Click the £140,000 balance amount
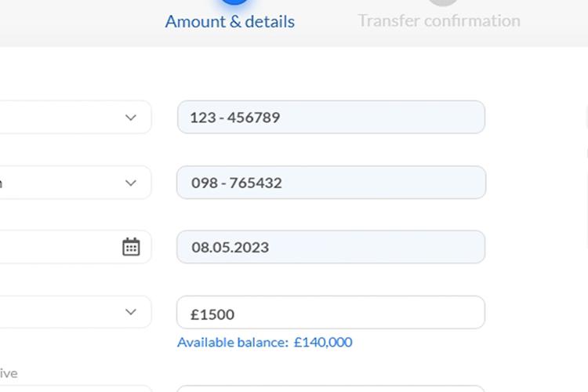The image size is (588, 392). [x=323, y=342]
